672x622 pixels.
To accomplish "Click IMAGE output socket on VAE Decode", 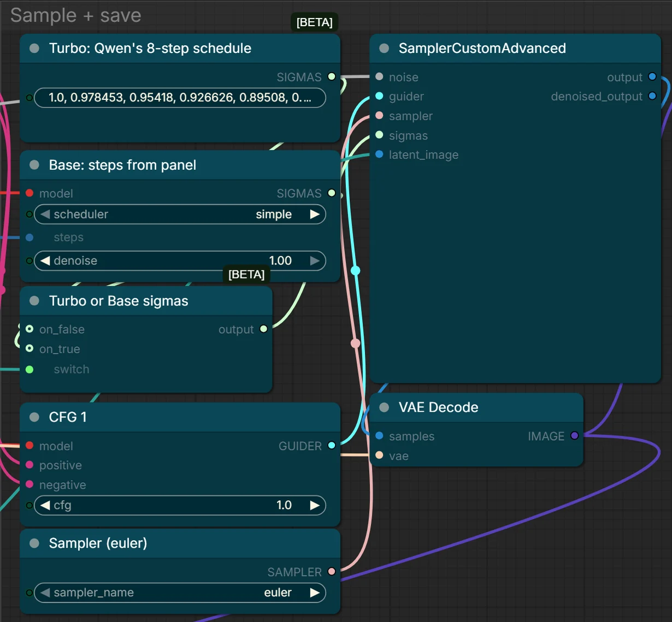I will tap(575, 436).
